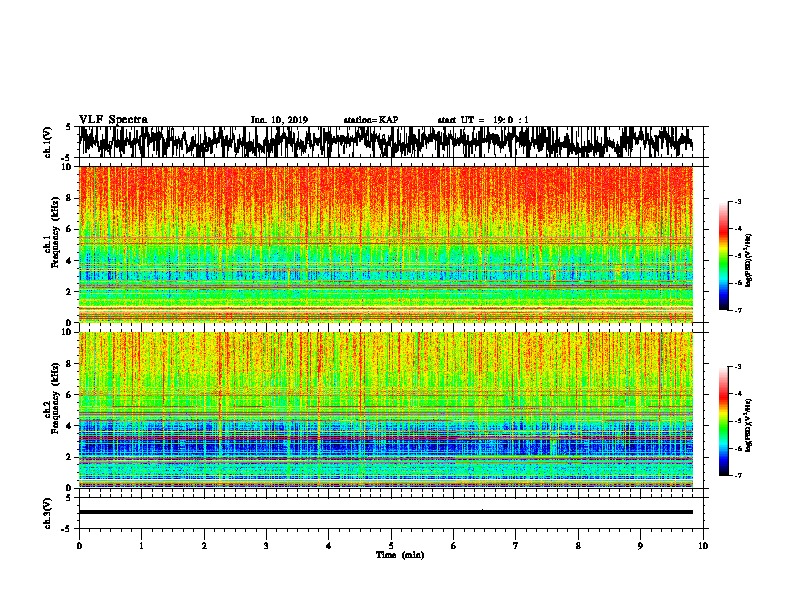Click the -3 label on ch.1 colorbar
The image size is (792, 612).
(738, 201)
